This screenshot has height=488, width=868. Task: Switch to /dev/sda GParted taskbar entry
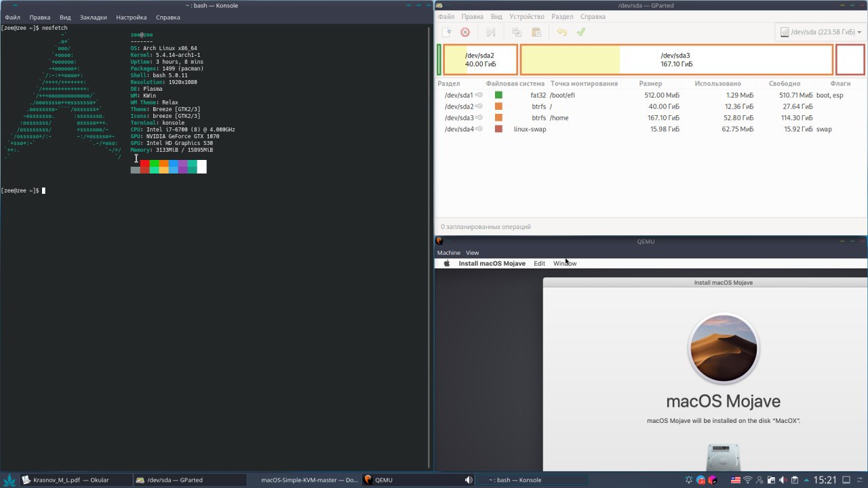189,480
